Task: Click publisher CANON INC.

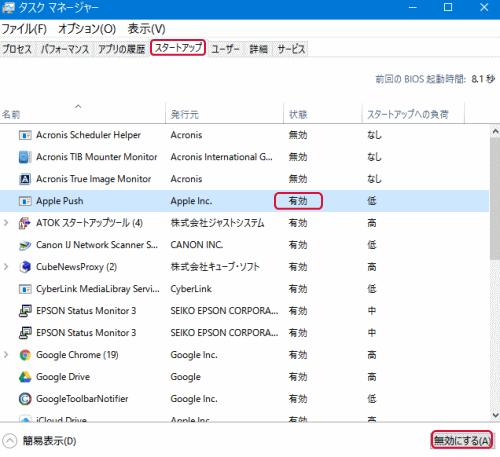Action: [x=197, y=245]
